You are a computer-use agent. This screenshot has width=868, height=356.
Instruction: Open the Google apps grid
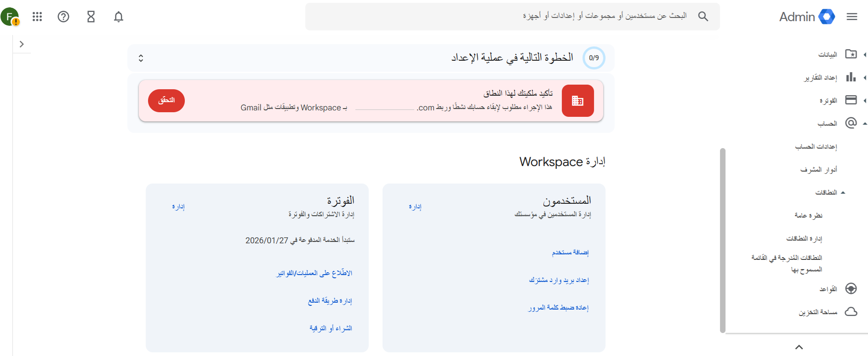coord(37,17)
